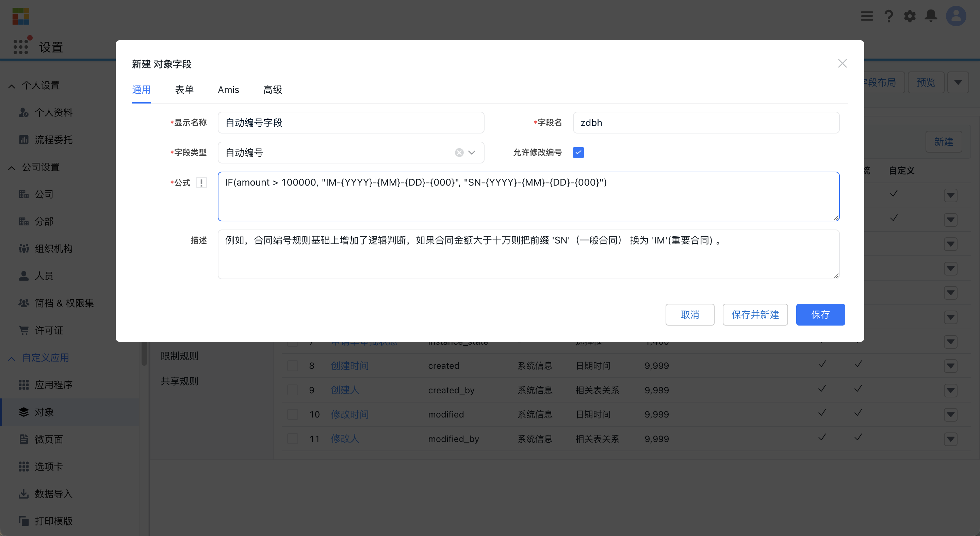Clear the field type selection
The height and width of the screenshot is (536, 980).
tap(459, 153)
